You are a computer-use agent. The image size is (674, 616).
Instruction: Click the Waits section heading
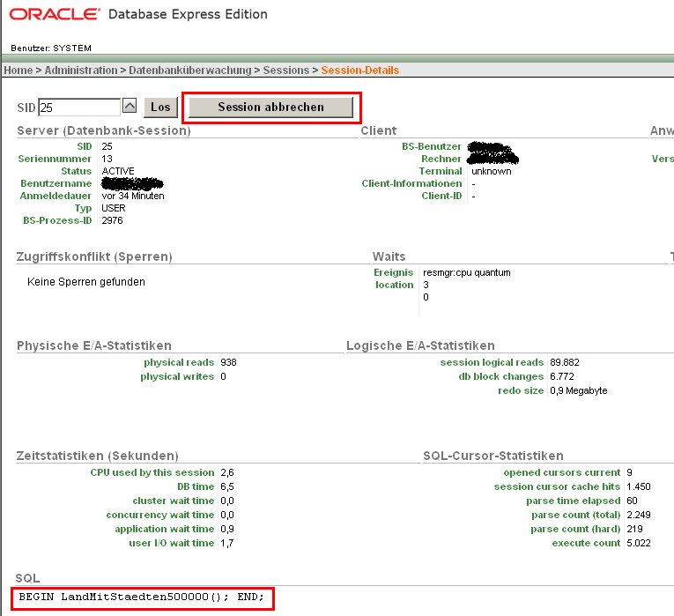pos(389,256)
